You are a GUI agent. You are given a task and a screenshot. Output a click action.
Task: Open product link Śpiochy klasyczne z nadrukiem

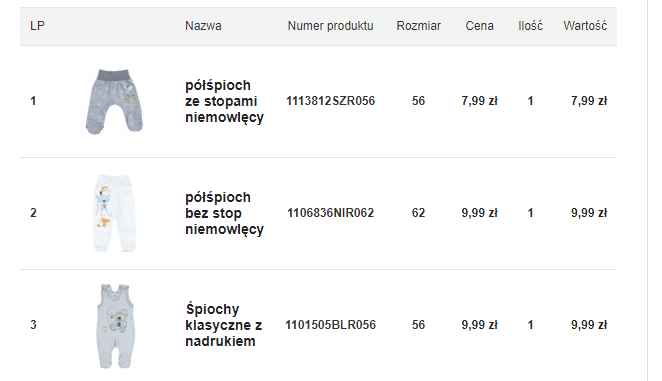224,325
